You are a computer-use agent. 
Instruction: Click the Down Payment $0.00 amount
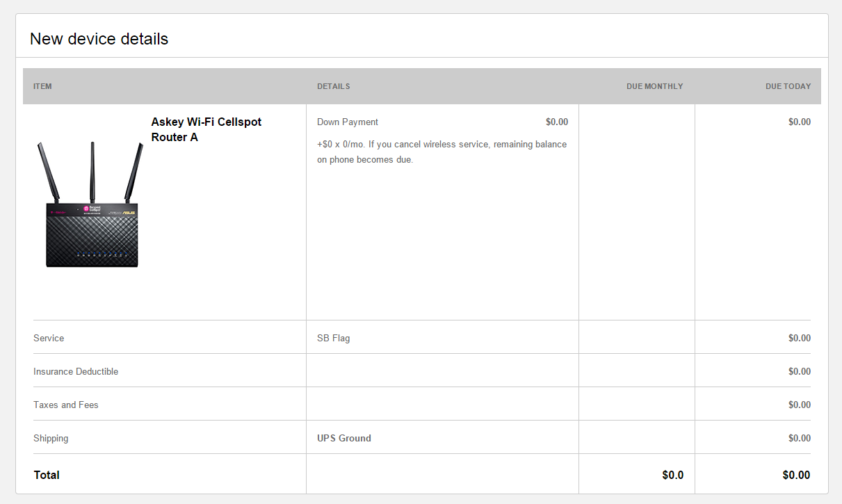[556, 122]
